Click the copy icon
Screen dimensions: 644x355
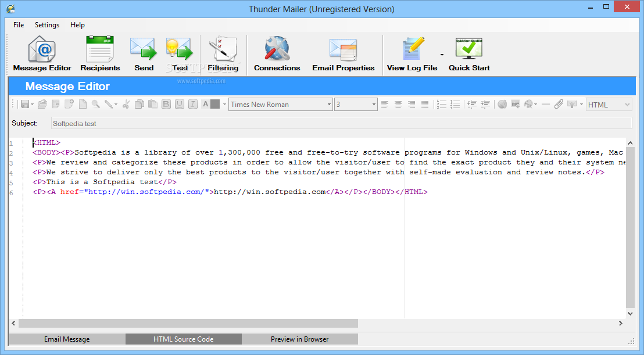[x=139, y=104]
